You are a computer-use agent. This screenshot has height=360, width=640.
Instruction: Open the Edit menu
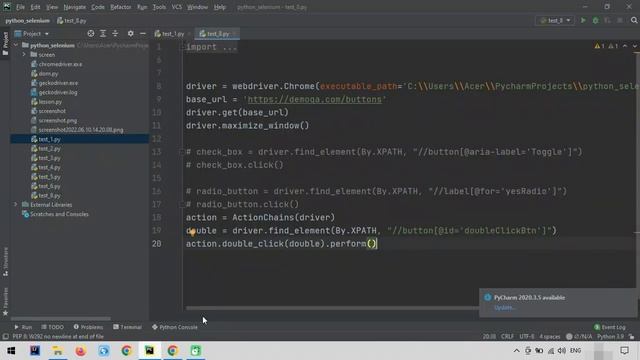click(36, 7)
